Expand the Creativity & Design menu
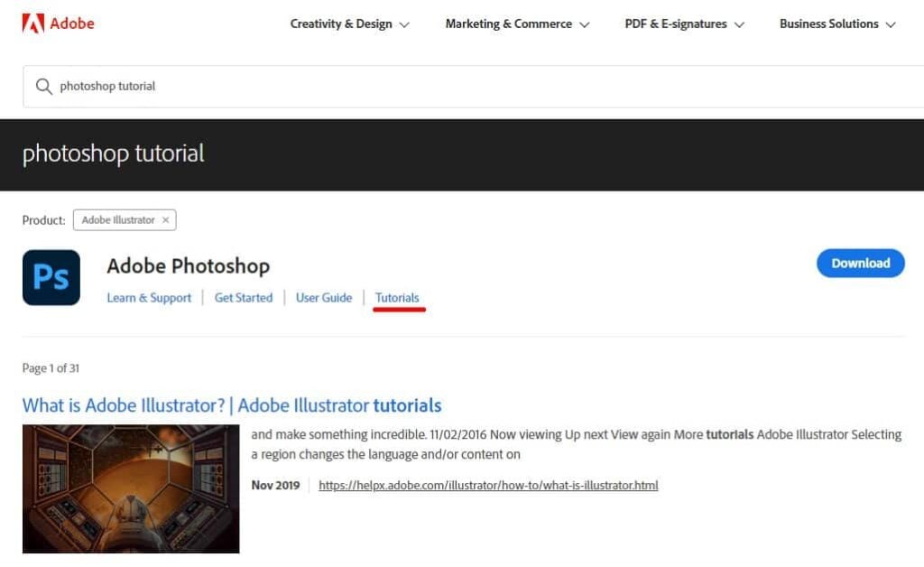924x567 pixels. point(349,24)
